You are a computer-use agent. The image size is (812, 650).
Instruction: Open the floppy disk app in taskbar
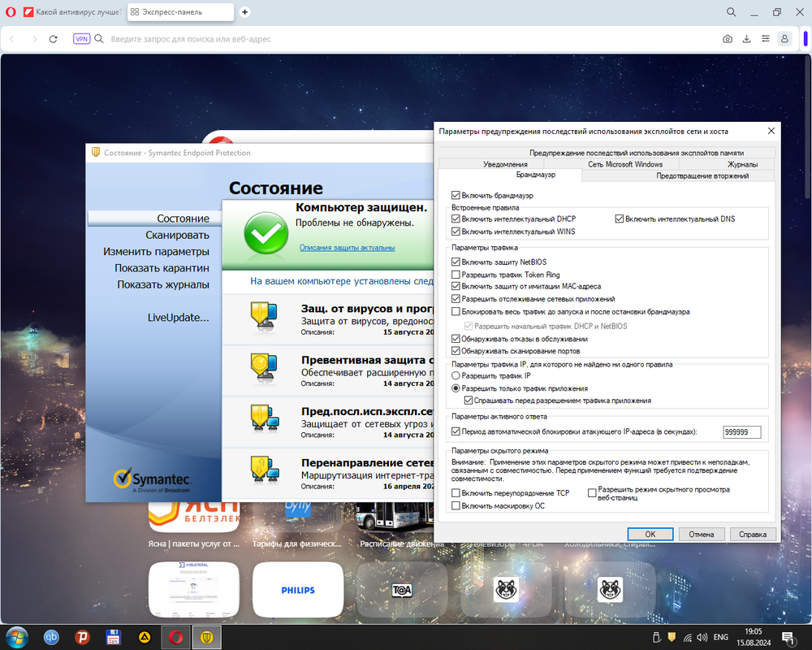coord(113,637)
